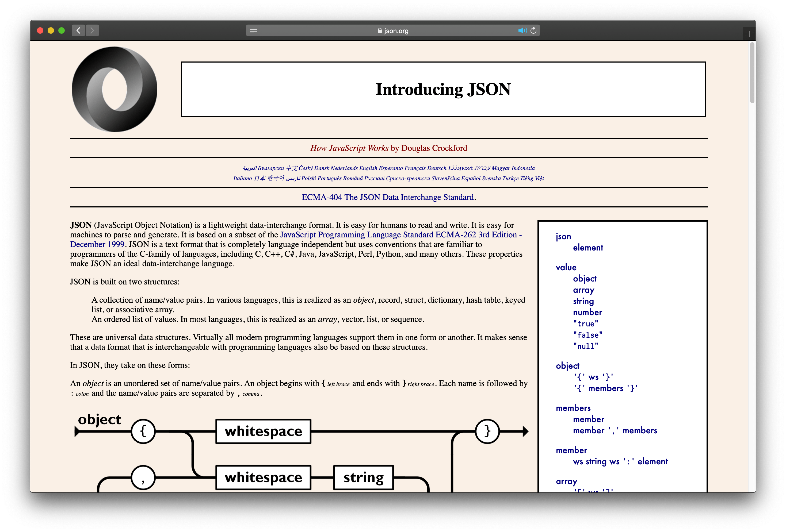
Task: Select the English language link
Action: click(x=368, y=168)
